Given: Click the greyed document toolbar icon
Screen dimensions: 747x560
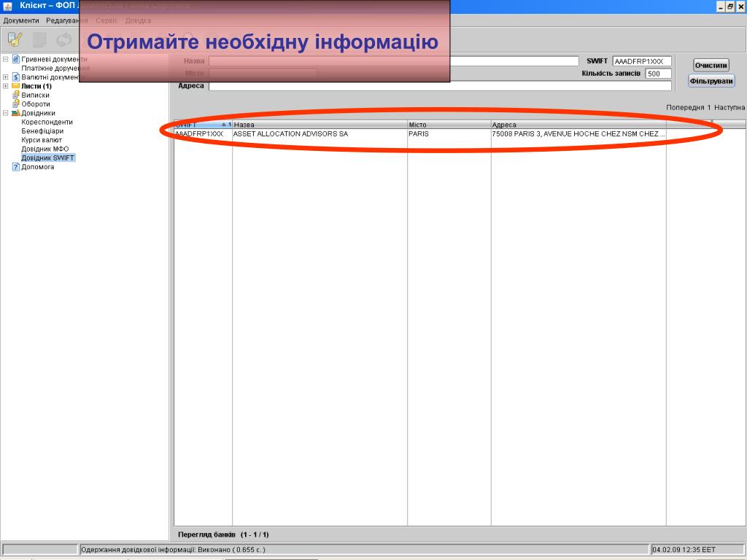Looking at the screenshot, I should (x=39, y=39).
